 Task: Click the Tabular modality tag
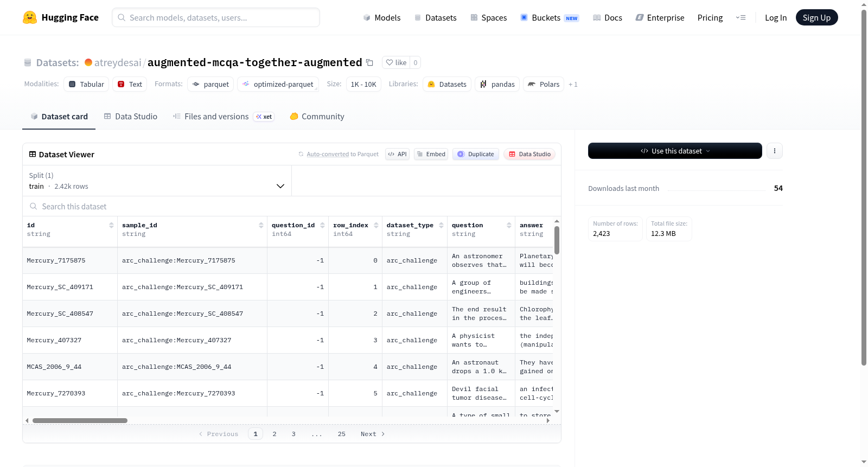pyautogui.click(x=86, y=84)
